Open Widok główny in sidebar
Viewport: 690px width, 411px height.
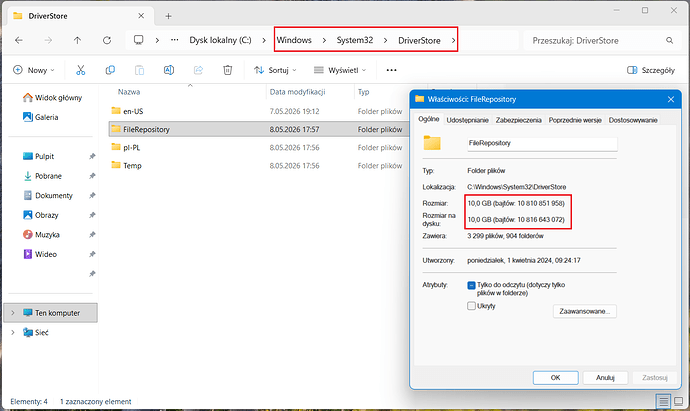coord(52,98)
